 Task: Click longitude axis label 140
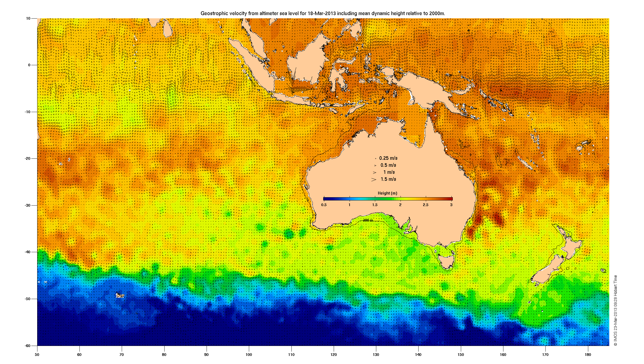click(x=418, y=355)
